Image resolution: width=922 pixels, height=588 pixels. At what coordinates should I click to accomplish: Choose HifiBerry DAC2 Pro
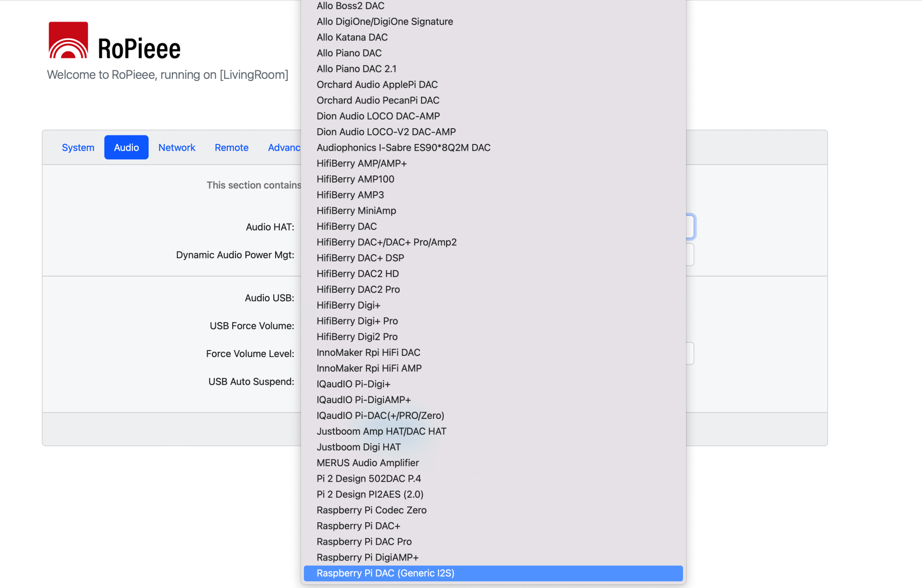493,289
